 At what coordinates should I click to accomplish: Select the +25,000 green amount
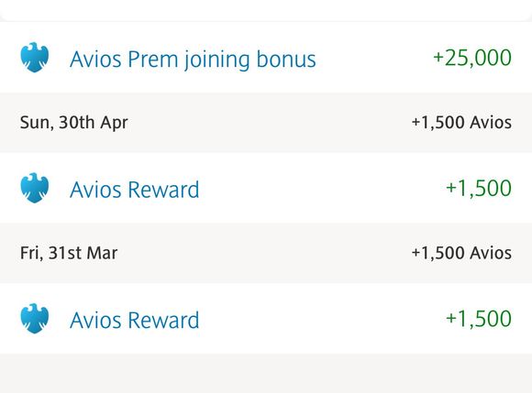(472, 58)
